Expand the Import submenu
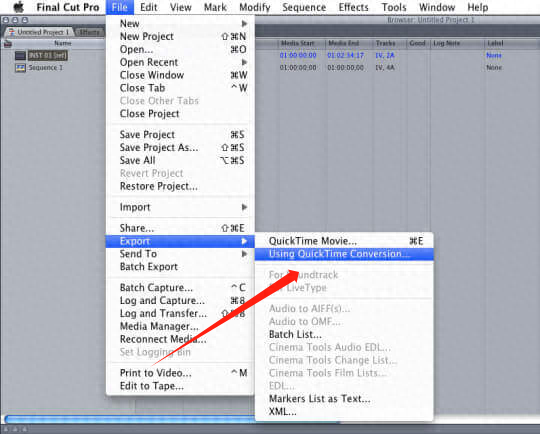Screen dimensions: 540x434 point(180,207)
